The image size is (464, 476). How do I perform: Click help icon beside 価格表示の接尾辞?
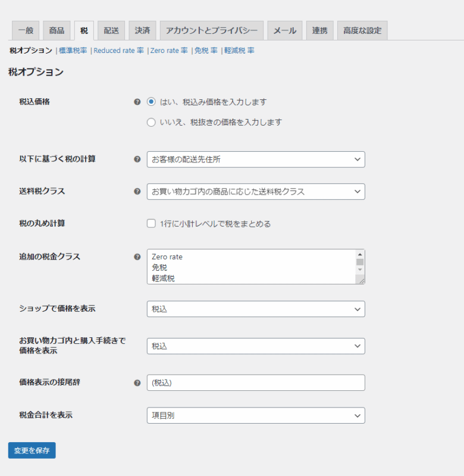[137, 383]
